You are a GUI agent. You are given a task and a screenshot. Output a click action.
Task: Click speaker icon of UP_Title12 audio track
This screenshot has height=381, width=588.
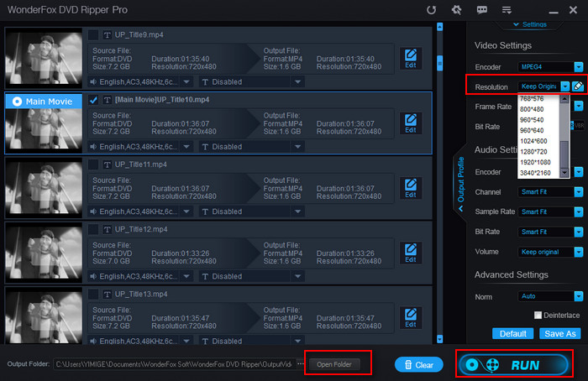[x=93, y=276]
